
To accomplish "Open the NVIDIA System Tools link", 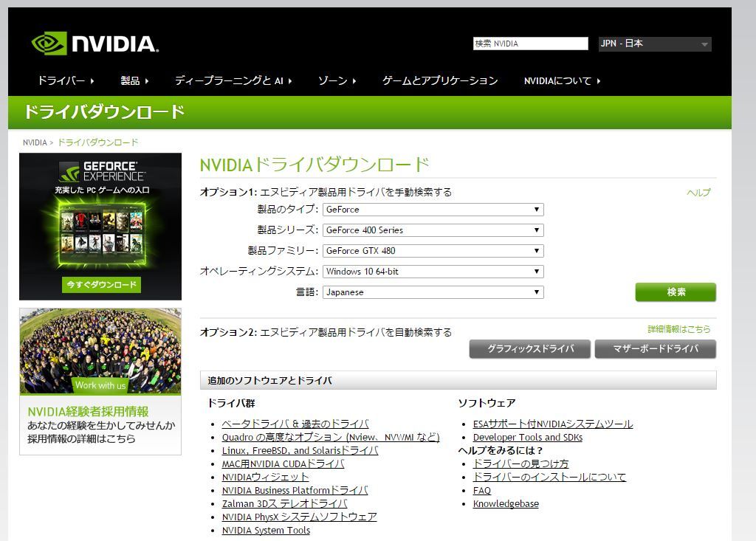I will (x=266, y=531).
